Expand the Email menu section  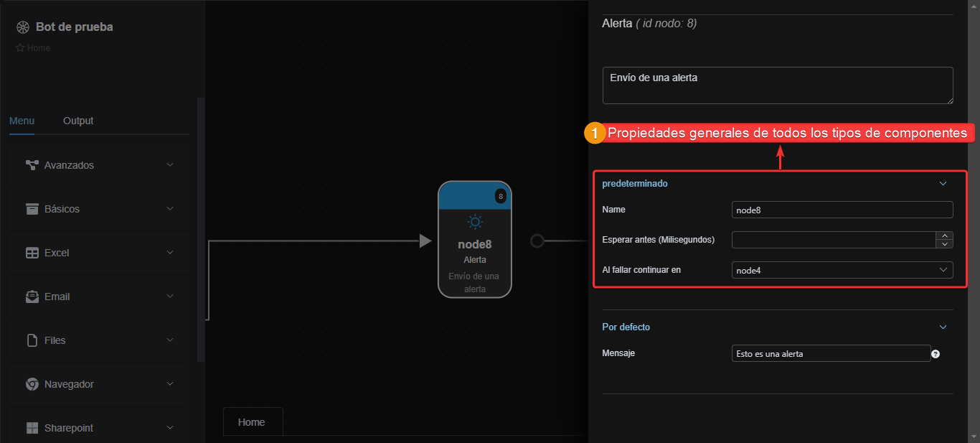tap(170, 297)
